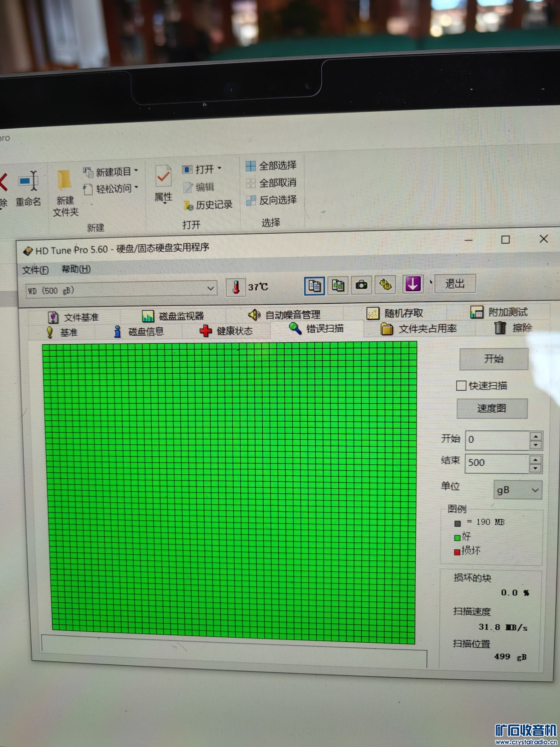Viewport: 560px width, 747px height.
Task: Click the purple down-arrow minimize-to-tray icon
Action: click(x=413, y=284)
